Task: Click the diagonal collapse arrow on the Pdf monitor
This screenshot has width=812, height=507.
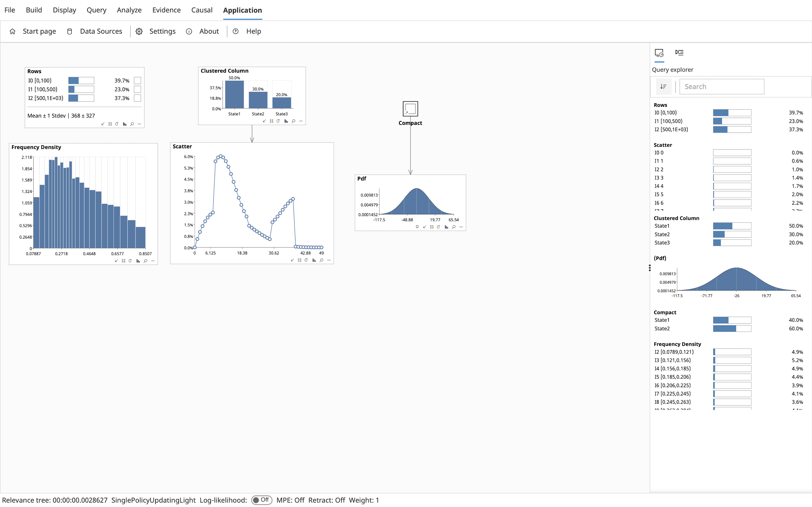Action: click(x=424, y=227)
